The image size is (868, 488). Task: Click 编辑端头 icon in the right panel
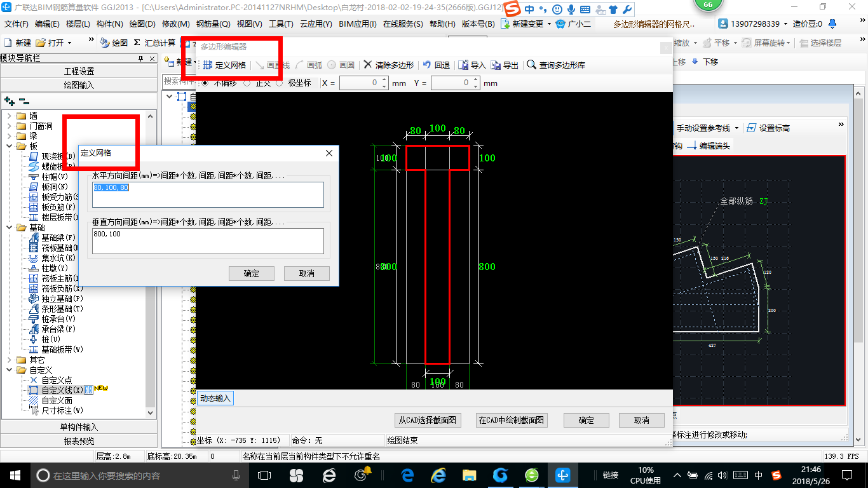pos(692,146)
